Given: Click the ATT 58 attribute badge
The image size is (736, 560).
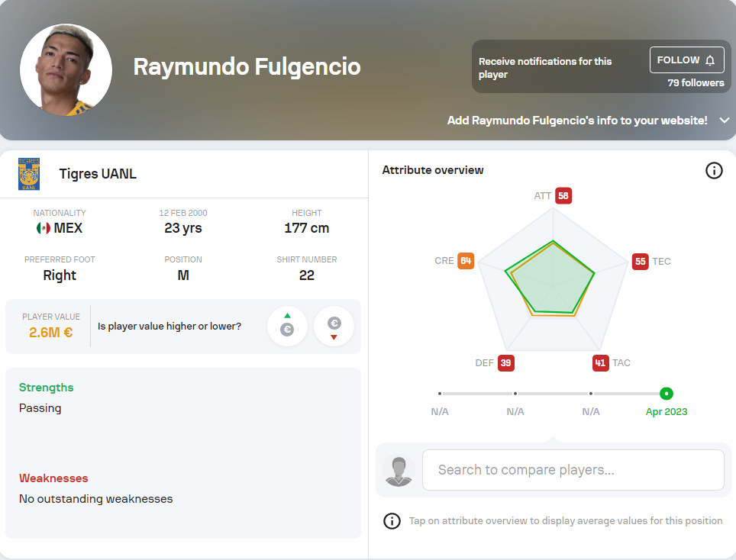Looking at the screenshot, I should [563, 195].
